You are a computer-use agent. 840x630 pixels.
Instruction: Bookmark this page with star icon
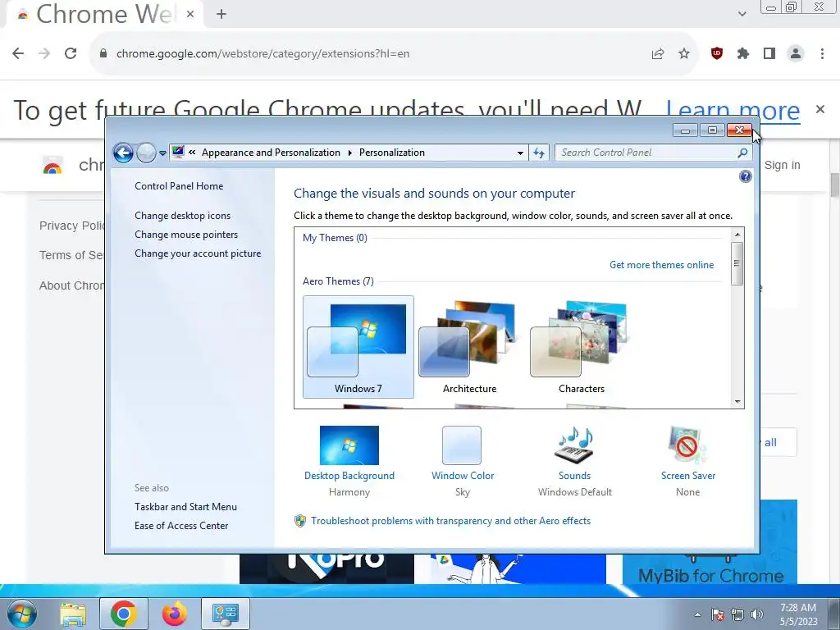click(684, 53)
